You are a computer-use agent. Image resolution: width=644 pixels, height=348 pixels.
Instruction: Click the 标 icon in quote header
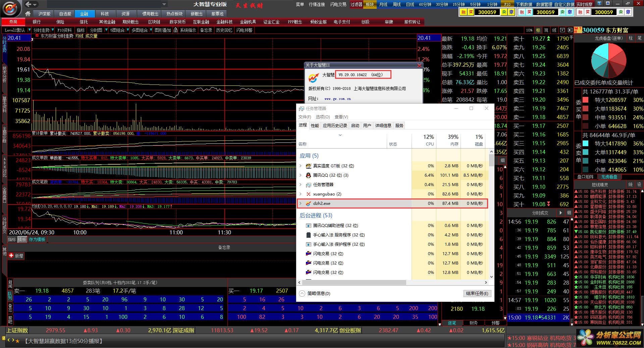point(538,30)
